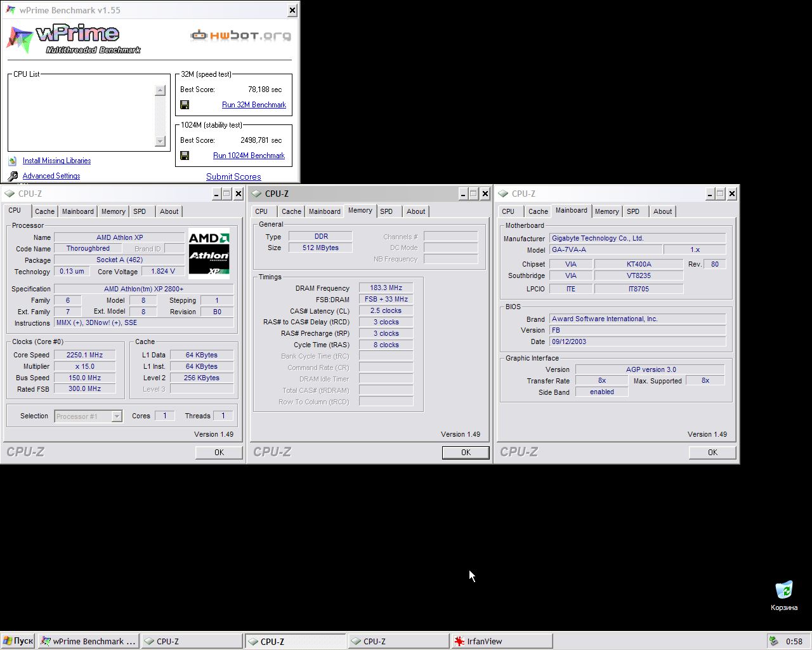Click the 1024M benchmark save floppy icon
Screen dimensions: 812x650
click(185, 156)
